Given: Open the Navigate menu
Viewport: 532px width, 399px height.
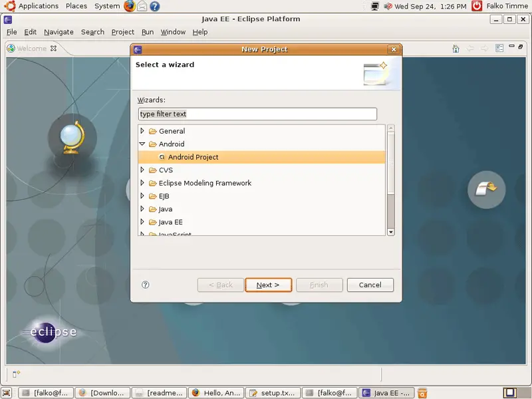Looking at the screenshot, I should point(59,32).
